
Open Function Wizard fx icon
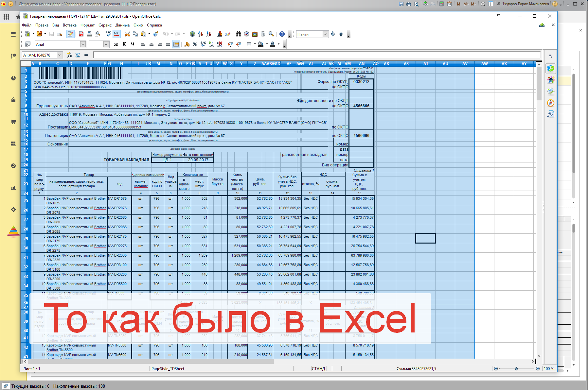[x=69, y=55]
